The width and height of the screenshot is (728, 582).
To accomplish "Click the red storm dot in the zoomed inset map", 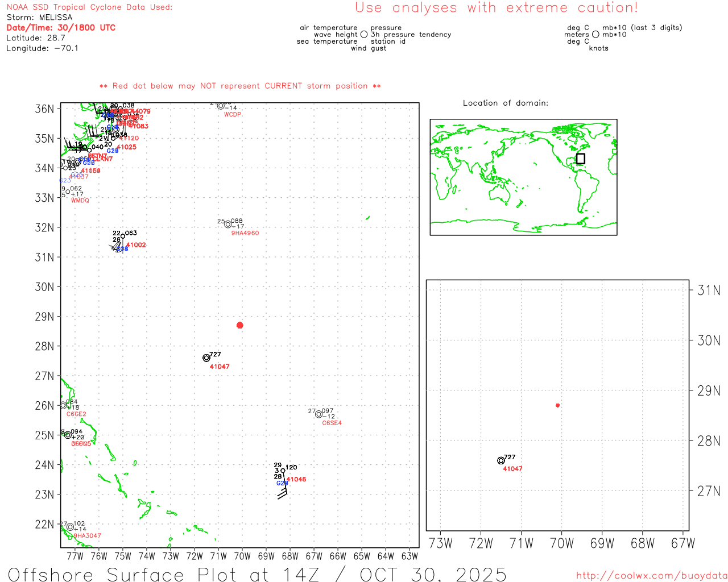I will (x=558, y=405).
